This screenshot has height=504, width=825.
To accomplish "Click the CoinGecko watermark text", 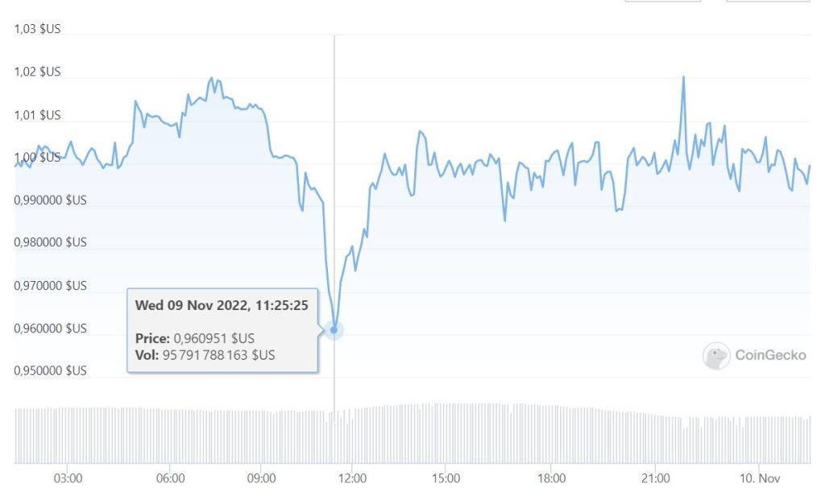I will 770,355.
